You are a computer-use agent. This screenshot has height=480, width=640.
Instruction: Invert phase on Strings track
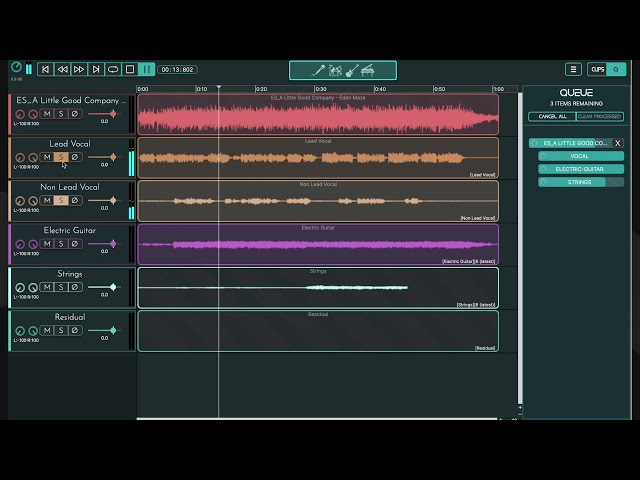pos(75,287)
